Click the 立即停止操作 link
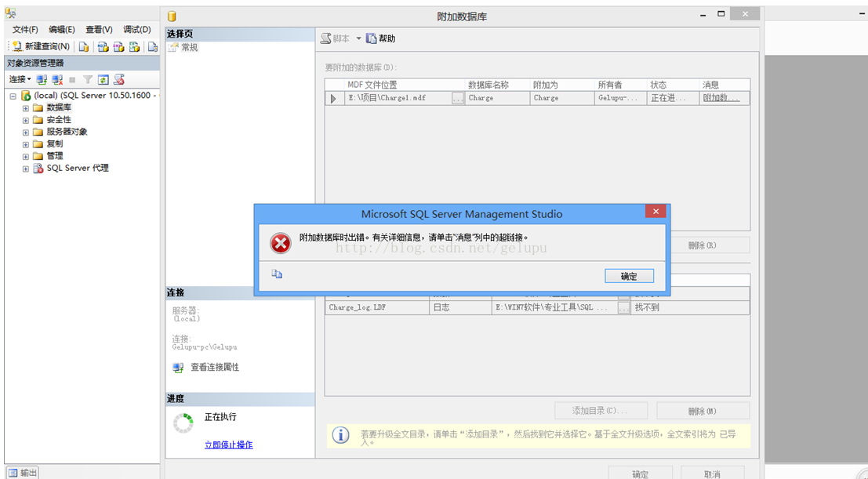Screen dimensions: 868x479 pos(229,445)
